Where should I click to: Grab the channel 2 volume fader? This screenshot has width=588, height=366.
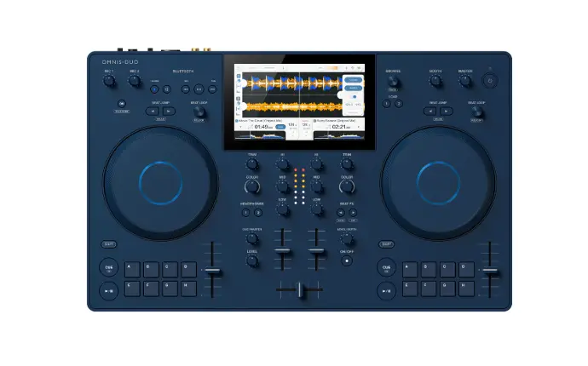click(x=316, y=250)
